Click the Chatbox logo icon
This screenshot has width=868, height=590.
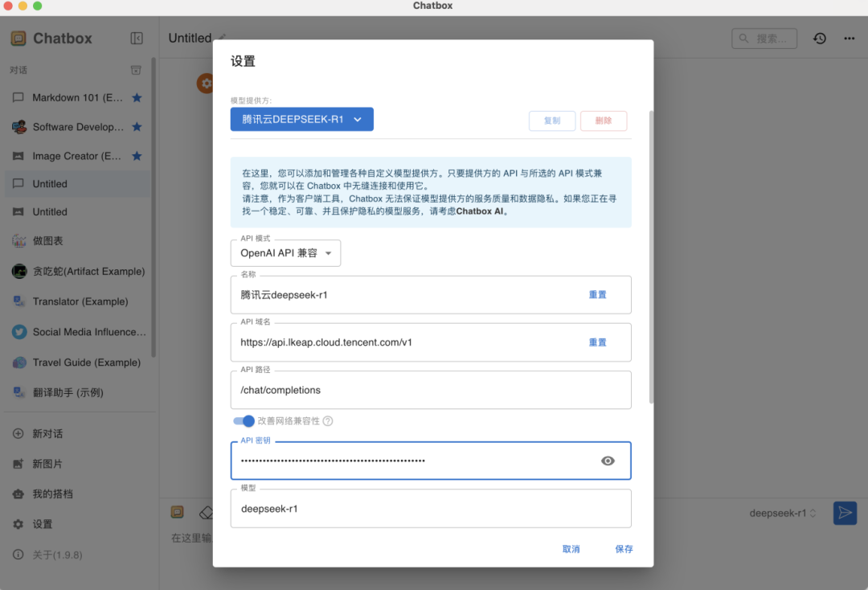point(18,39)
